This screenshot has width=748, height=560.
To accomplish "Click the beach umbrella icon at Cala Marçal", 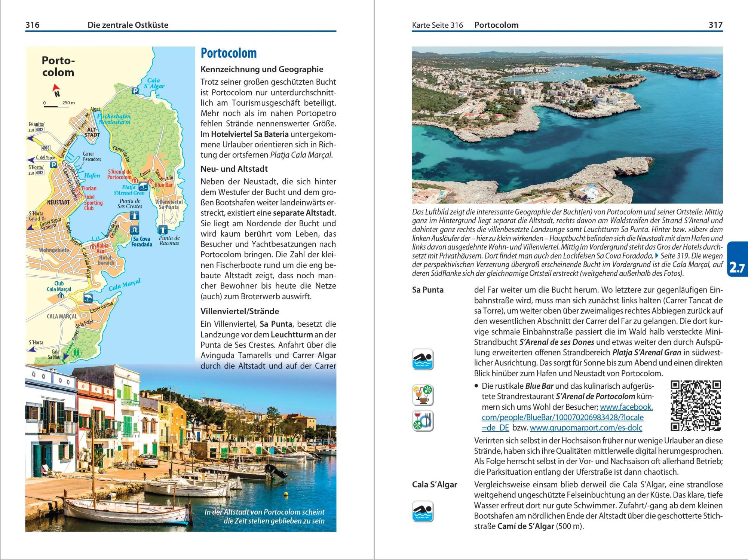I will [88, 298].
